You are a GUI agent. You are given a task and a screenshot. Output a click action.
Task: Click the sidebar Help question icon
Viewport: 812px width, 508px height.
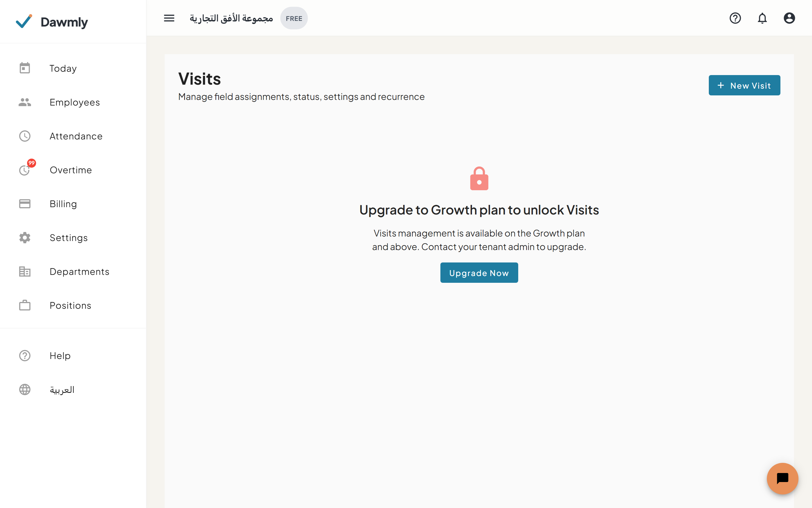coord(25,356)
